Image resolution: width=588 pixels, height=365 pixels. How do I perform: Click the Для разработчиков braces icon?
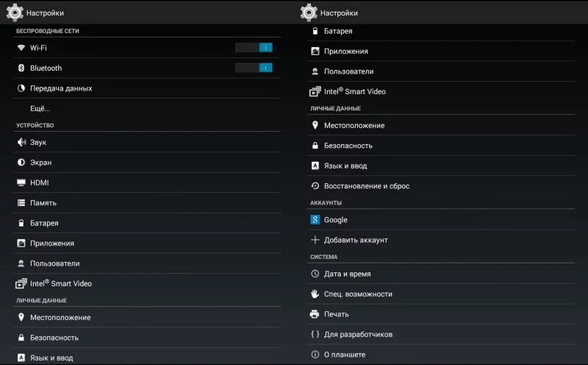[315, 335]
